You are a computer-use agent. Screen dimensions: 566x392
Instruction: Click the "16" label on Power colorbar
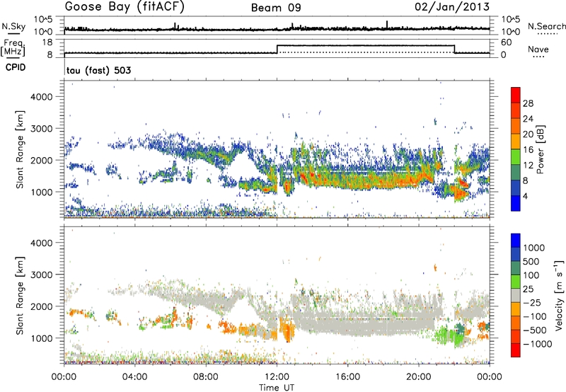[x=528, y=150]
